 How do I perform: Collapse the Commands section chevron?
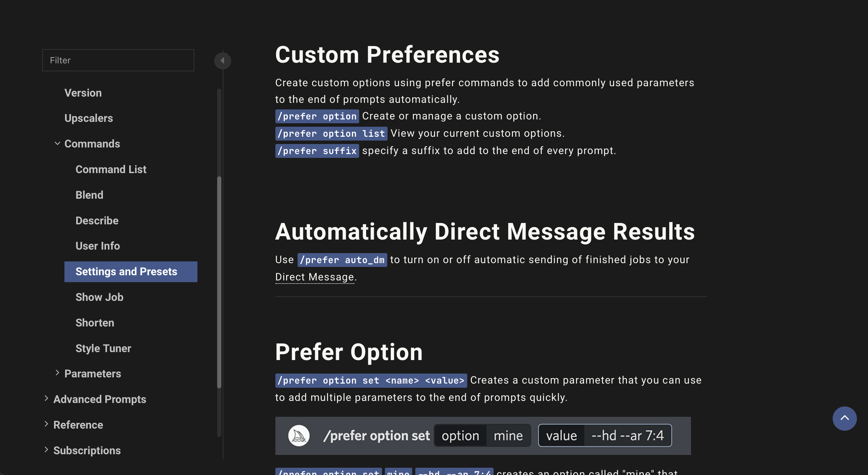click(x=57, y=143)
